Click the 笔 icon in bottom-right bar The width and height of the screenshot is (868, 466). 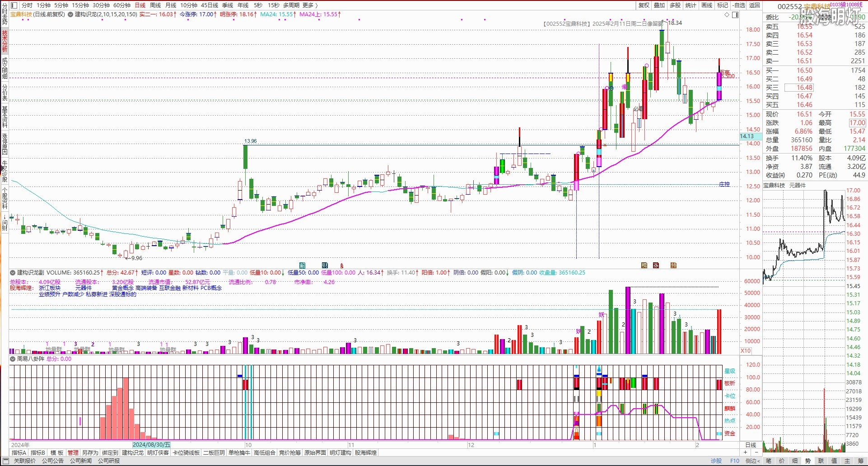(x=769, y=461)
